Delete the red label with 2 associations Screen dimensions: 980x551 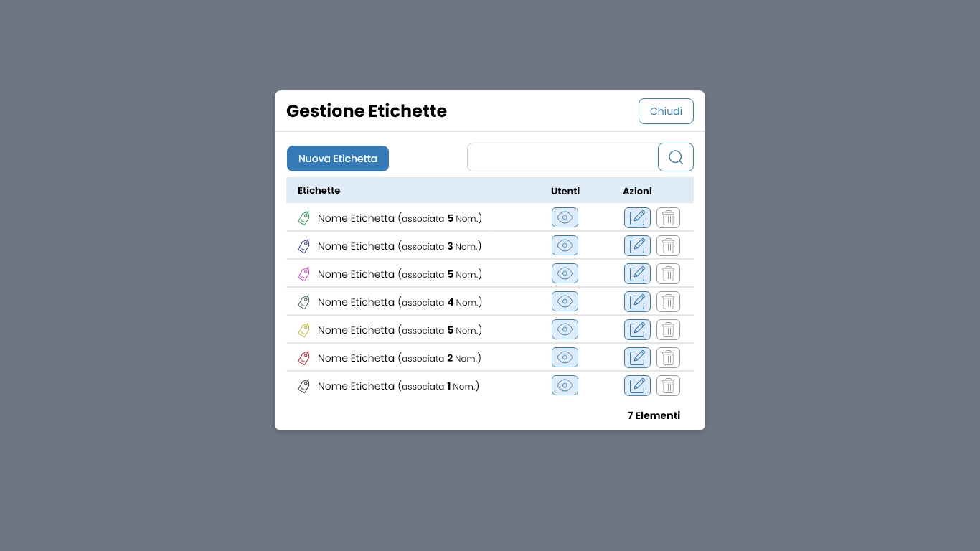pos(668,357)
